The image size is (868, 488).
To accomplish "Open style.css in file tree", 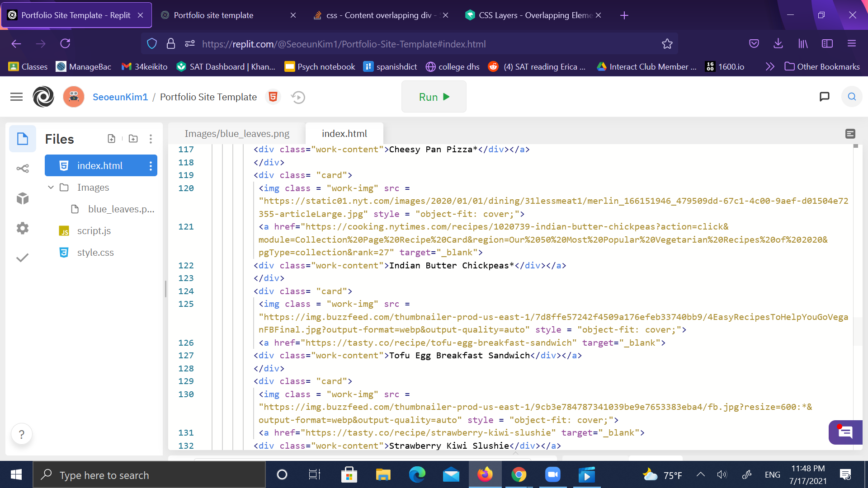I will click(x=95, y=253).
